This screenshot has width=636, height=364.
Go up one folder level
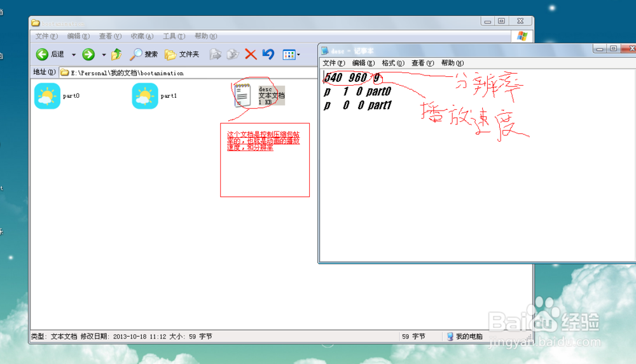coord(116,55)
